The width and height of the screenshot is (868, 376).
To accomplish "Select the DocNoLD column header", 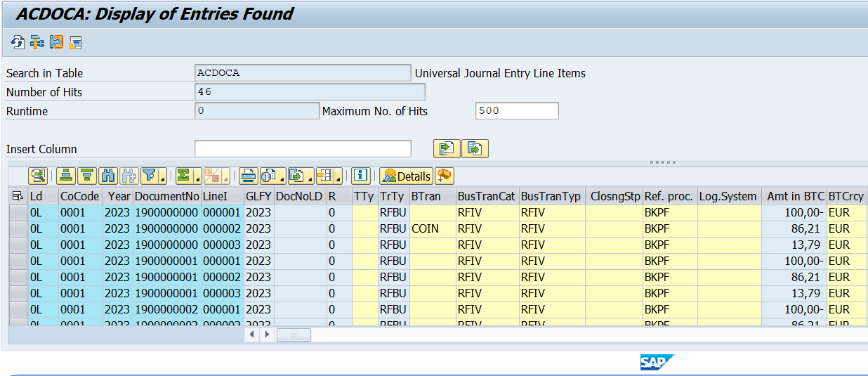I will 300,196.
